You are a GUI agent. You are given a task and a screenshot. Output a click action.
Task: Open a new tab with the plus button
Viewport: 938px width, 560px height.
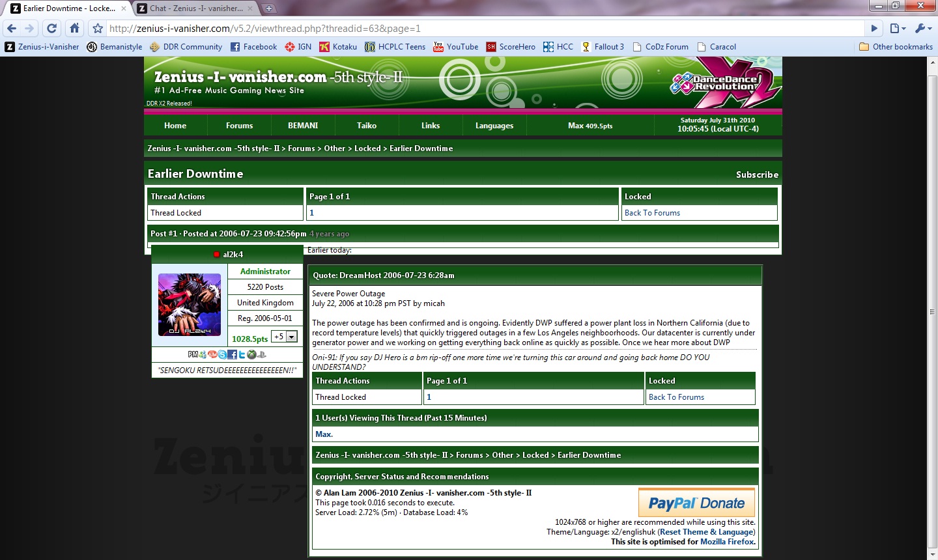268,8
